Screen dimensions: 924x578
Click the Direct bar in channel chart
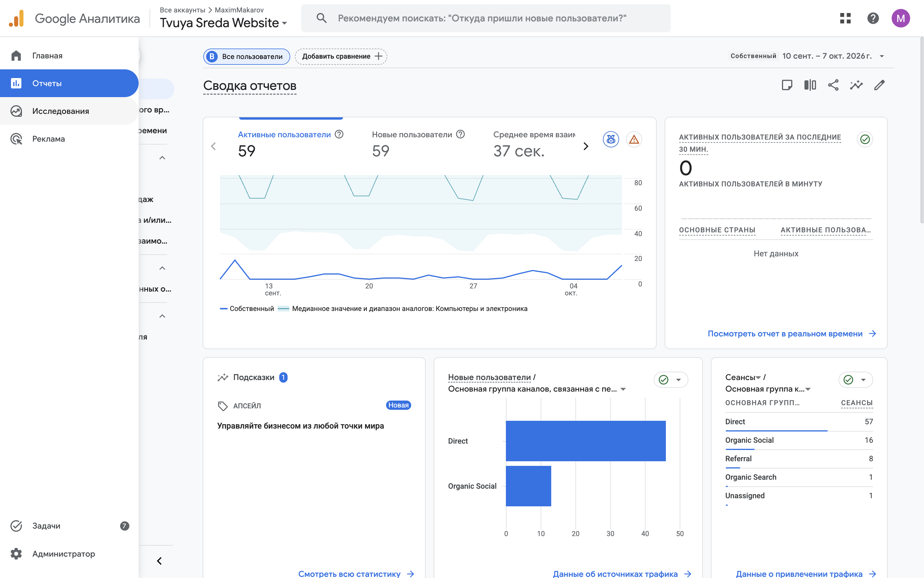(x=585, y=441)
